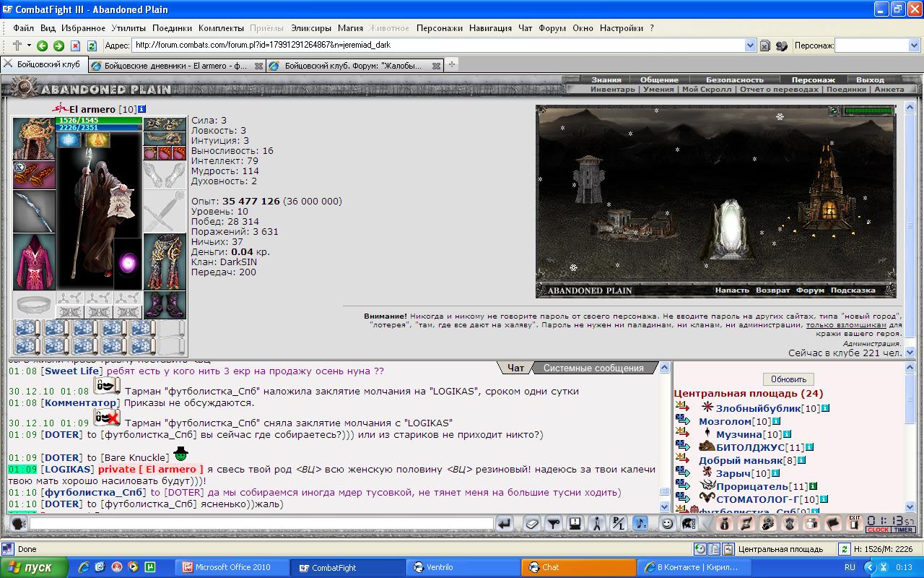
Task: Open Ventrilo from the taskbar
Action: [x=463, y=568]
